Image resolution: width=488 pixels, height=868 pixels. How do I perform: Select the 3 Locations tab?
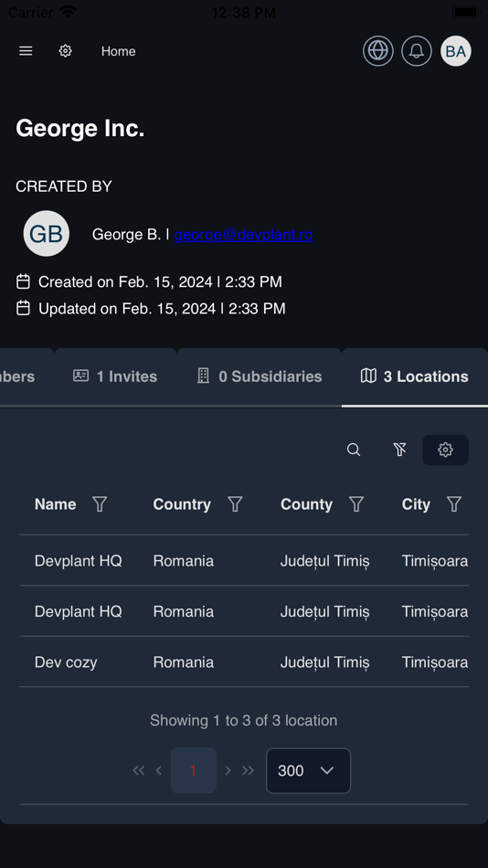[415, 377]
